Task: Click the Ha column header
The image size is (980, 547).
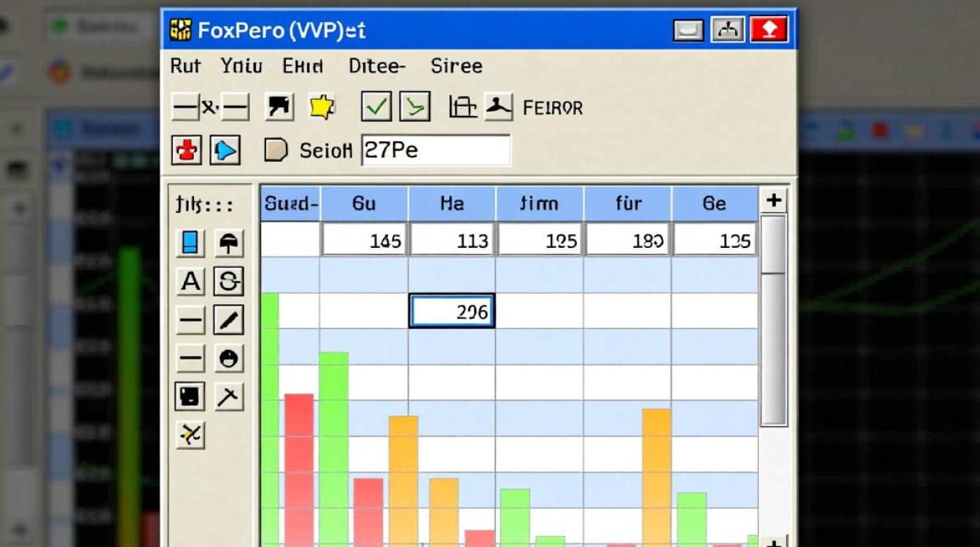Action: pos(452,203)
